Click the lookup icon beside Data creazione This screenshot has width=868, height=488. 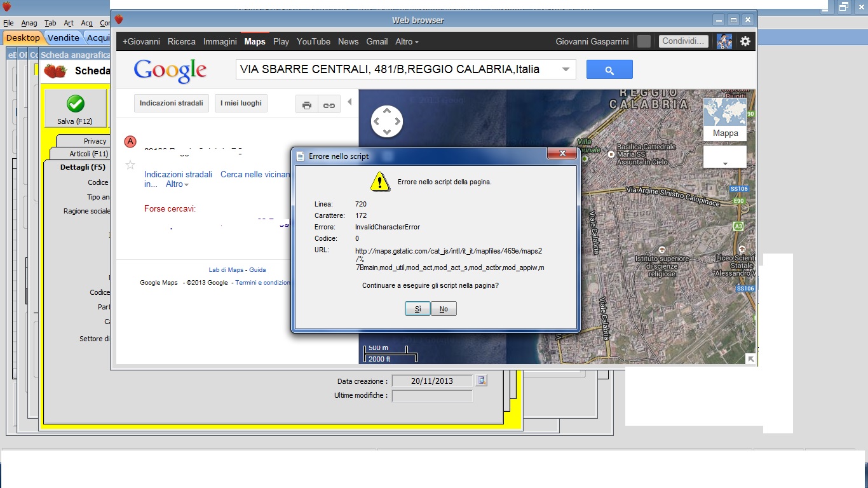pos(482,381)
